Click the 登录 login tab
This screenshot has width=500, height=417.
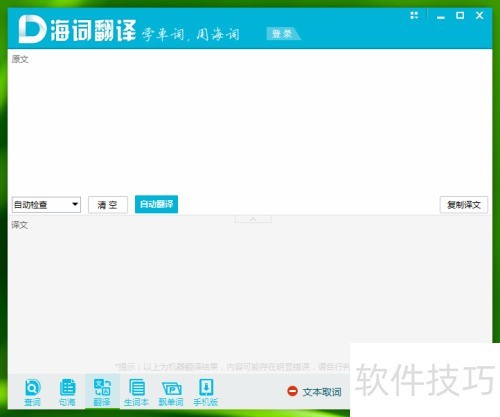click(x=283, y=34)
